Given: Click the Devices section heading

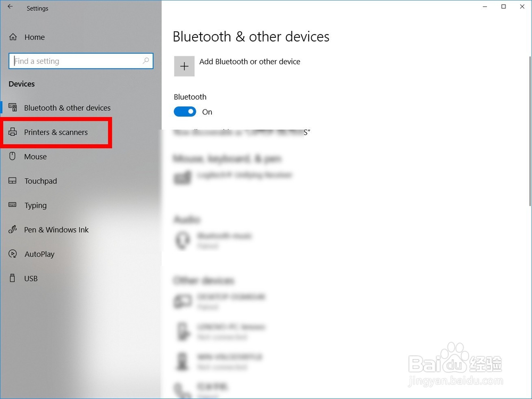Looking at the screenshot, I should [22, 84].
